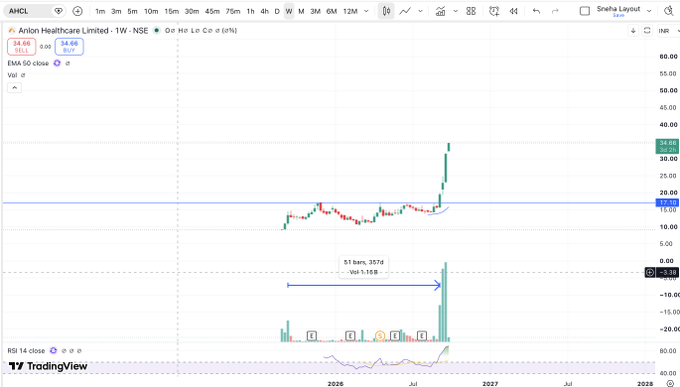The image size is (680, 387).
Task: Click the layout setup square icon
Action: 585,11
